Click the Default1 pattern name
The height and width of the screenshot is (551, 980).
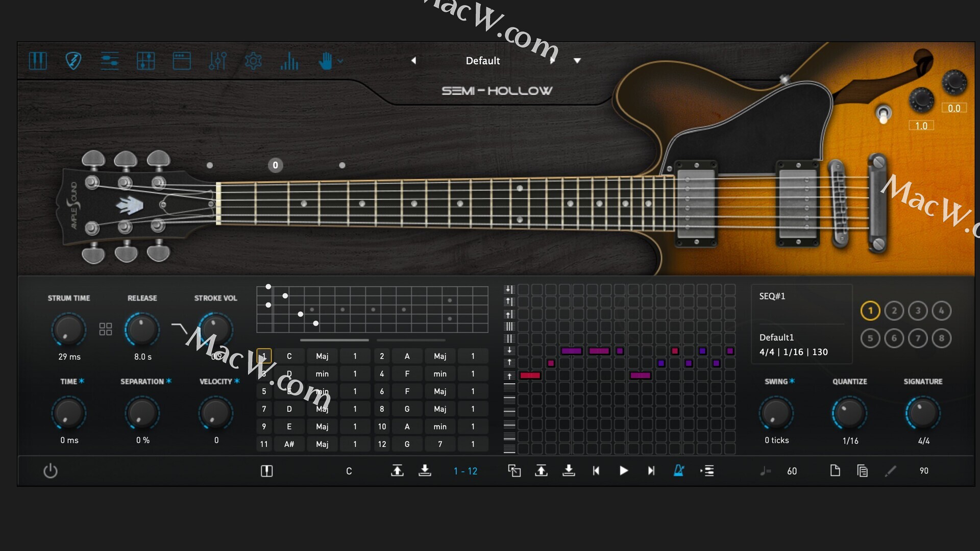[776, 337]
